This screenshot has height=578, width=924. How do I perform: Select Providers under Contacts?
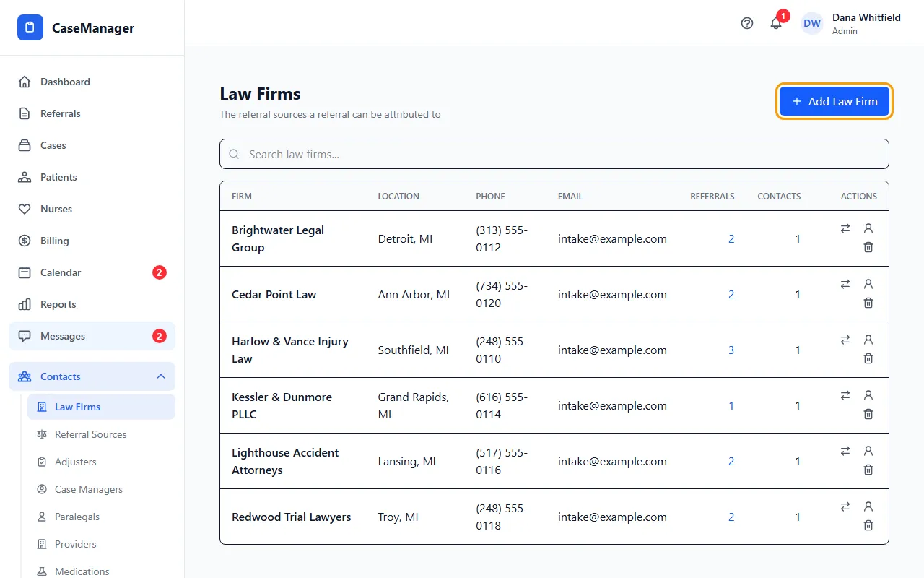(101, 544)
